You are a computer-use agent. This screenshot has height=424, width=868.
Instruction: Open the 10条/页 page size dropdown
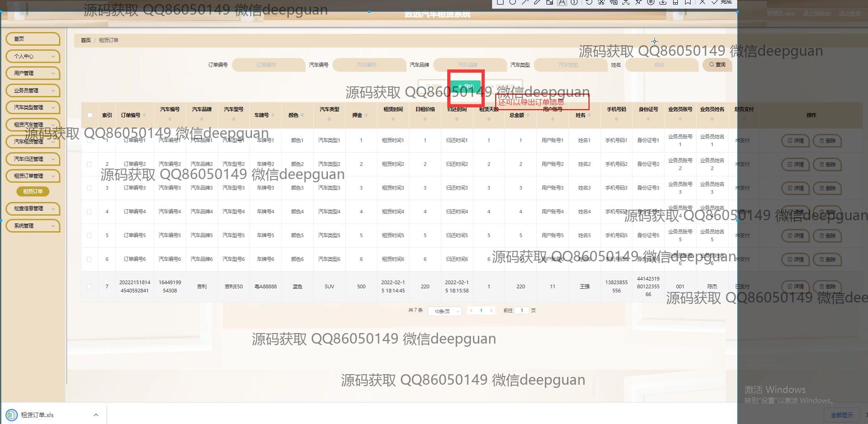tap(444, 311)
